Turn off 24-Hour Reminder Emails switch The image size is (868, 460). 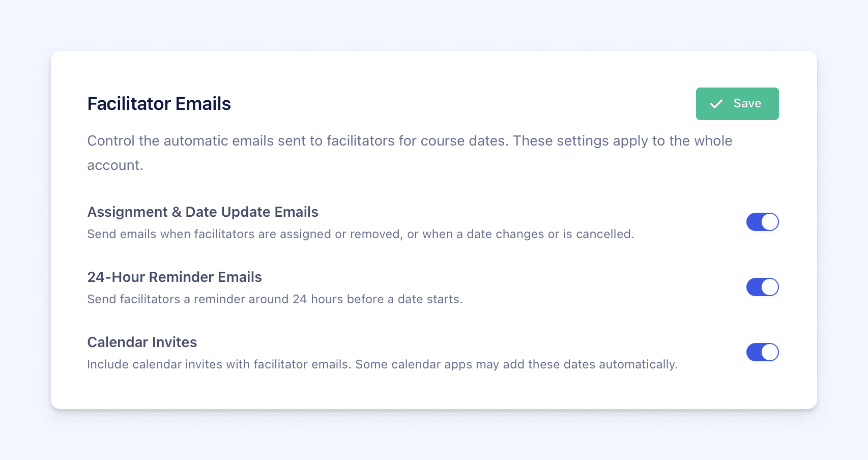(x=763, y=287)
